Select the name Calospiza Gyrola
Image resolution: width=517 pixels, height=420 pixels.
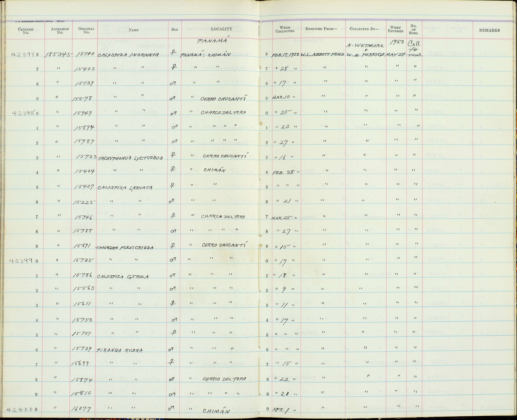pyautogui.click(x=123, y=277)
